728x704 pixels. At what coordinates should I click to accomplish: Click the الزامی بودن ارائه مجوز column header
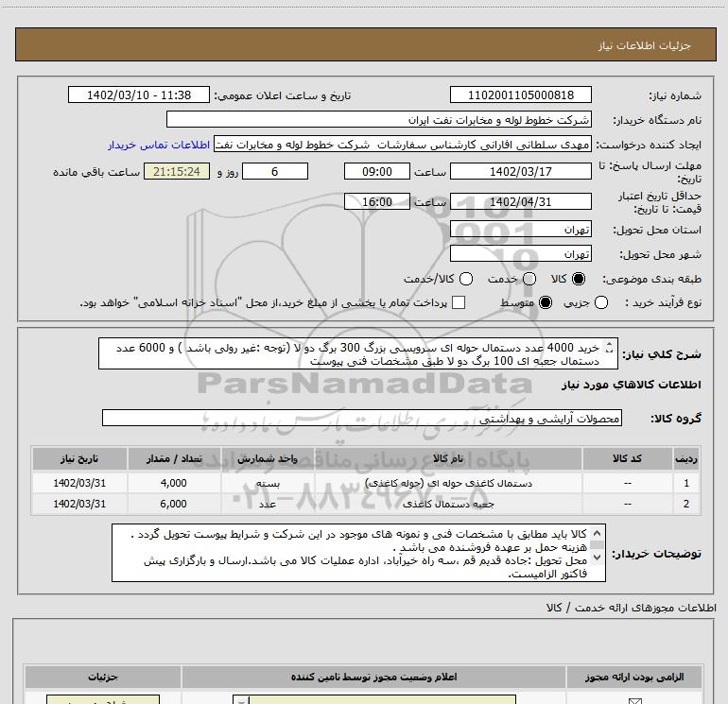(633, 677)
